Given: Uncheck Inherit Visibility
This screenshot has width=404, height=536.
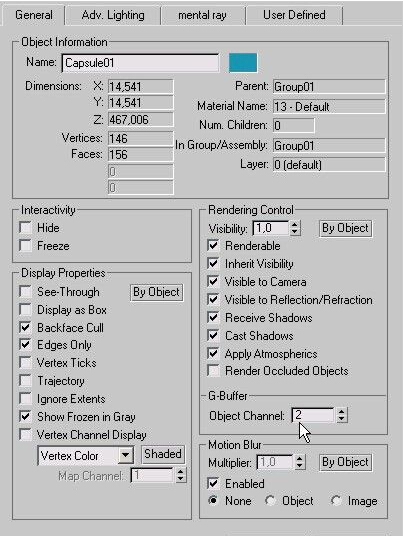Looking at the screenshot, I should coord(213,264).
